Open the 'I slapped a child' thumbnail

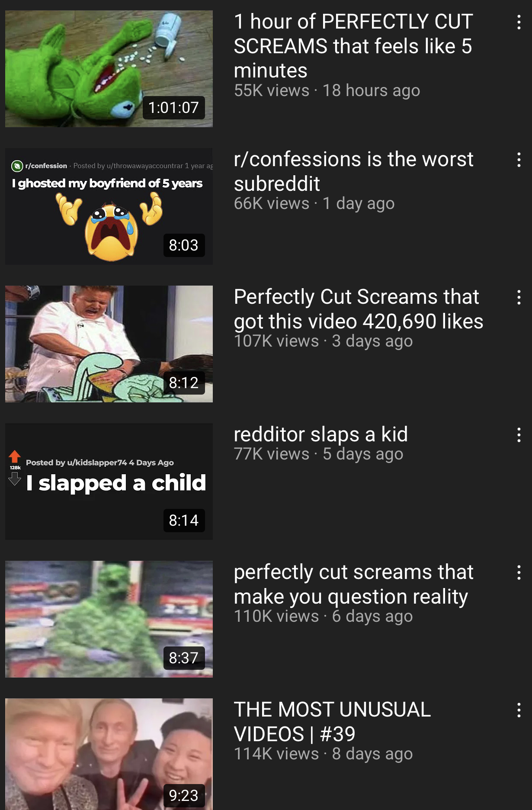[x=109, y=482]
